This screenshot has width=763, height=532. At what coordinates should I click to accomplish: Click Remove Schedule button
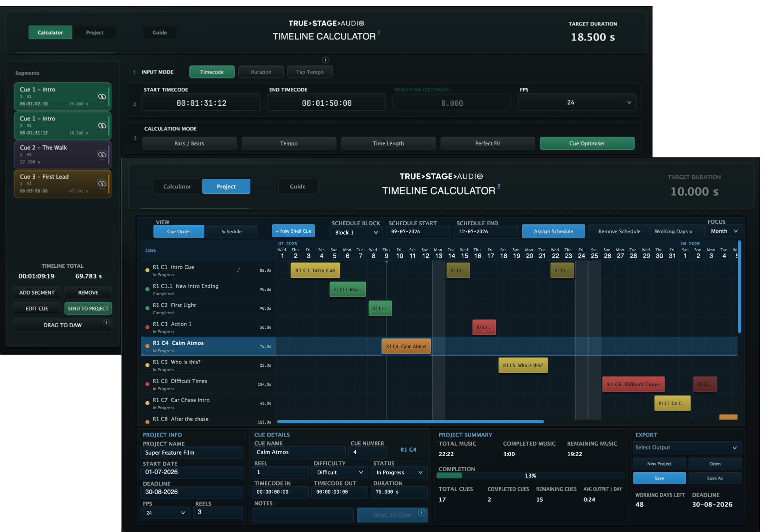[620, 231]
